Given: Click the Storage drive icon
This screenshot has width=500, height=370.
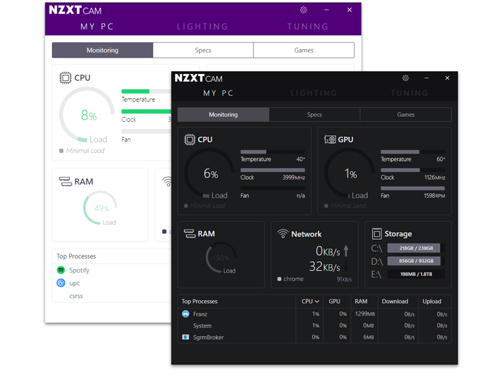Looking at the screenshot, I should (377, 234).
